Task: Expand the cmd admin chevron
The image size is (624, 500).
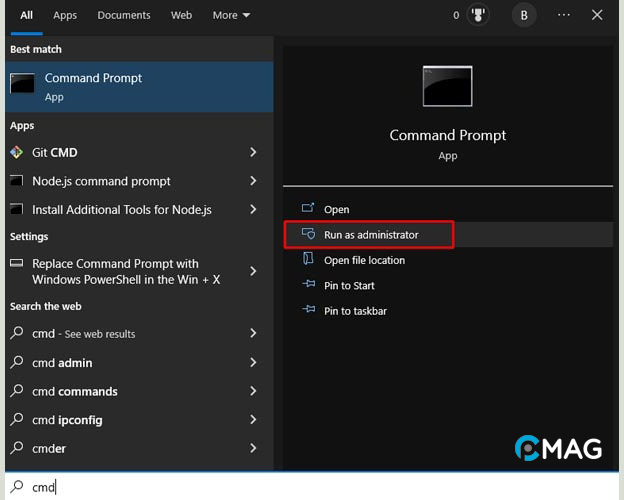Action: click(x=253, y=362)
